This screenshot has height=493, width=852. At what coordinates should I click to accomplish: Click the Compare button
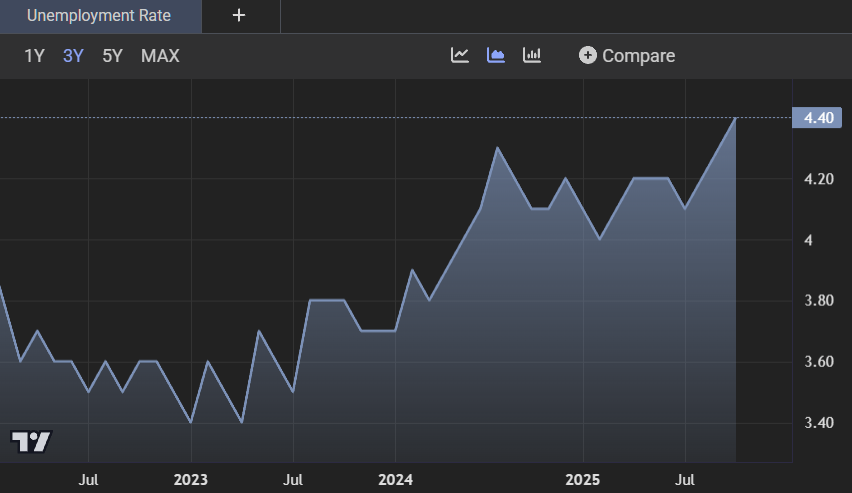(x=627, y=56)
